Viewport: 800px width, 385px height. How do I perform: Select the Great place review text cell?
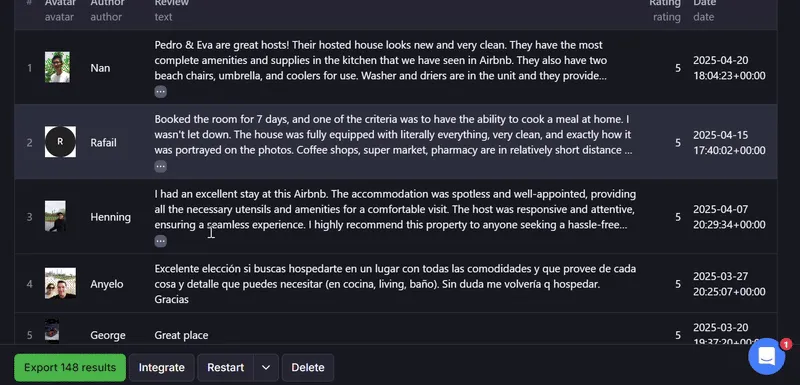point(181,335)
